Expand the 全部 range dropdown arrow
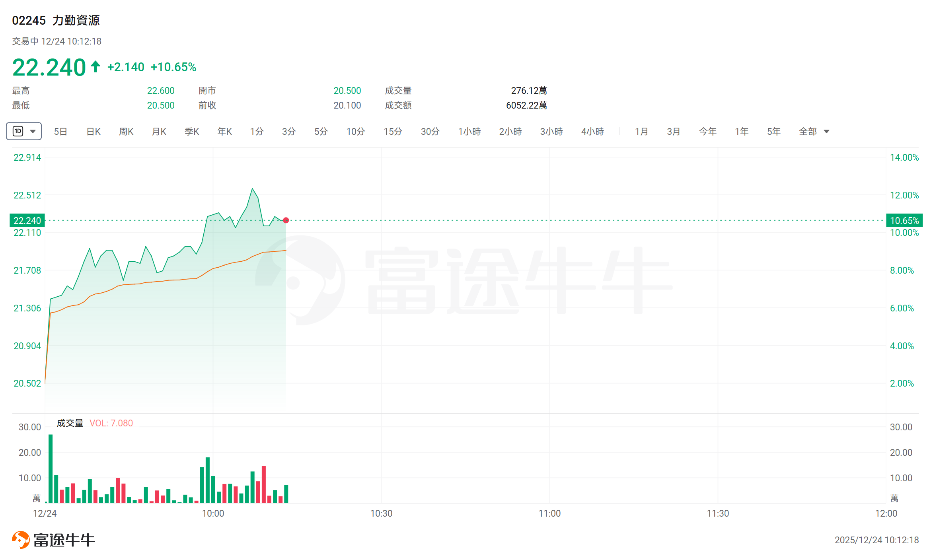This screenshot has height=560, width=931. pyautogui.click(x=826, y=132)
